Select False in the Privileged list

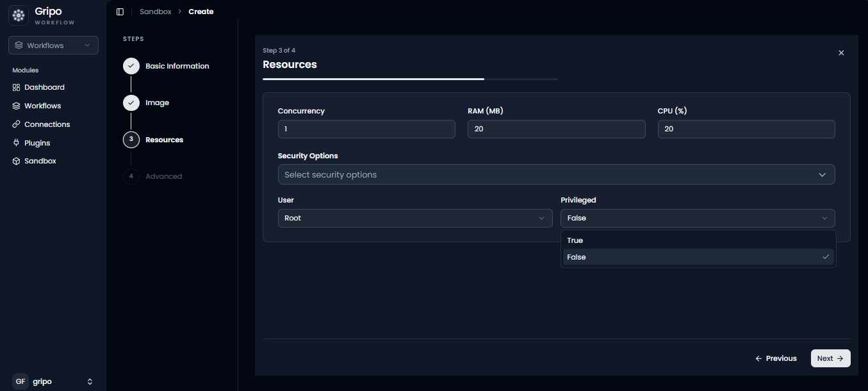pos(698,257)
